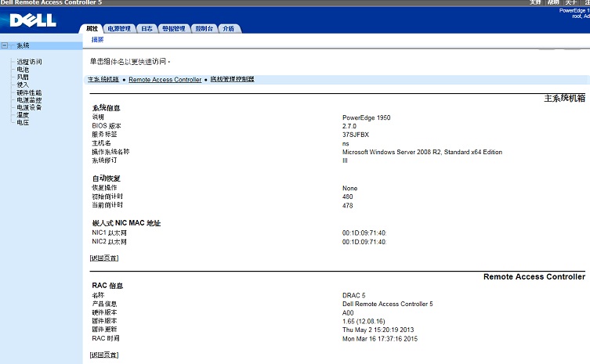The width and height of the screenshot is (590, 364).
Task: Collapse the 系统 tree node
Action: coord(5,45)
